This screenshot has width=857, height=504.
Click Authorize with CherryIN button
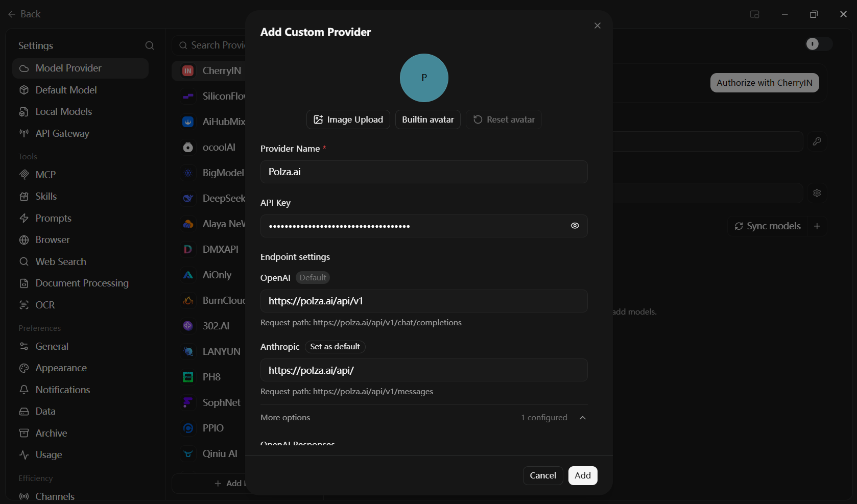(x=765, y=83)
